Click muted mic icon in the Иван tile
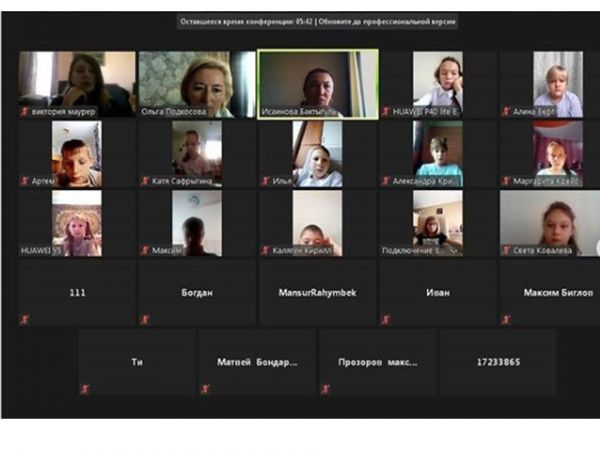 (385, 319)
